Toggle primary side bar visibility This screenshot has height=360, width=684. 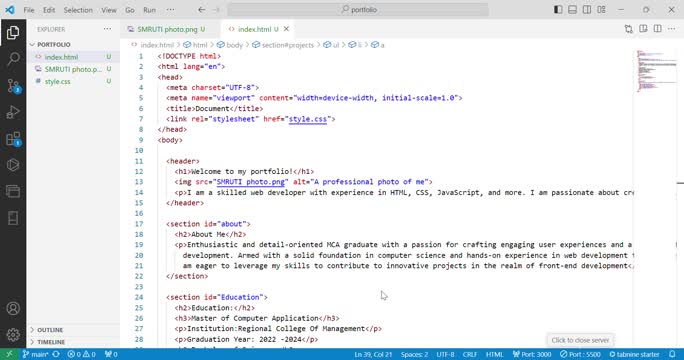[558, 10]
